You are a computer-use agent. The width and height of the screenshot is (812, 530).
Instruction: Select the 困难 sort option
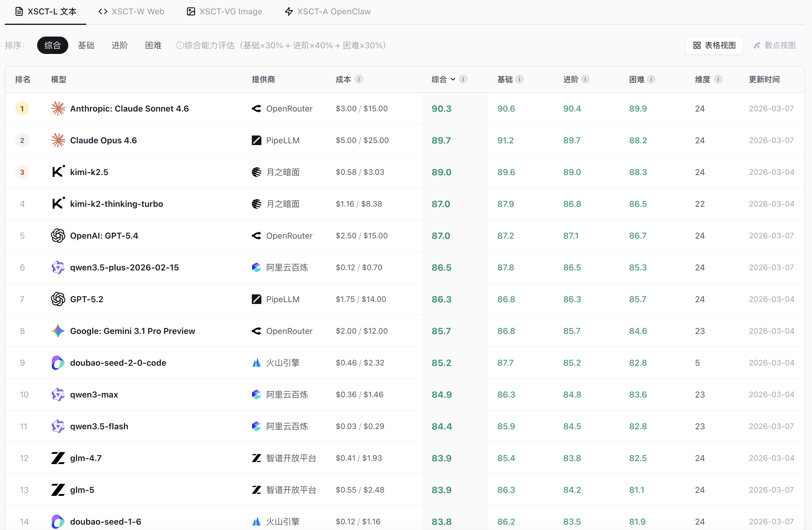[153, 46]
